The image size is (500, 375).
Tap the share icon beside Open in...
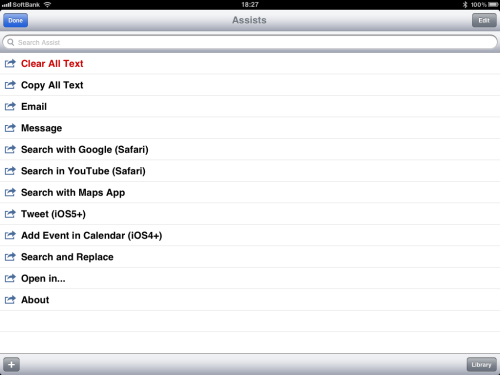tap(10, 278)
